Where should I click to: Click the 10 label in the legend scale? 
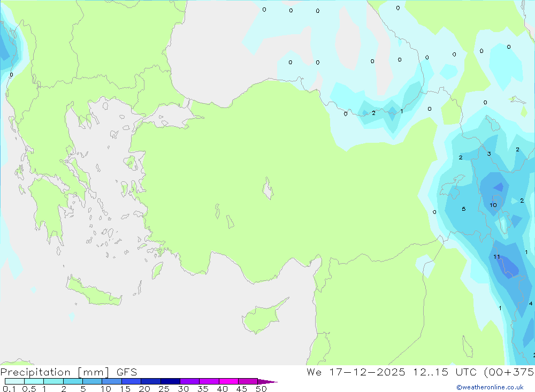pos(106,389)
